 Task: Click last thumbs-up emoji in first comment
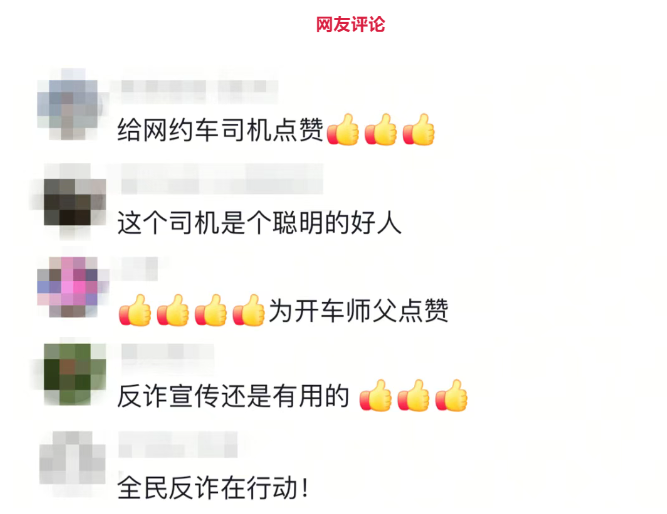419,129
